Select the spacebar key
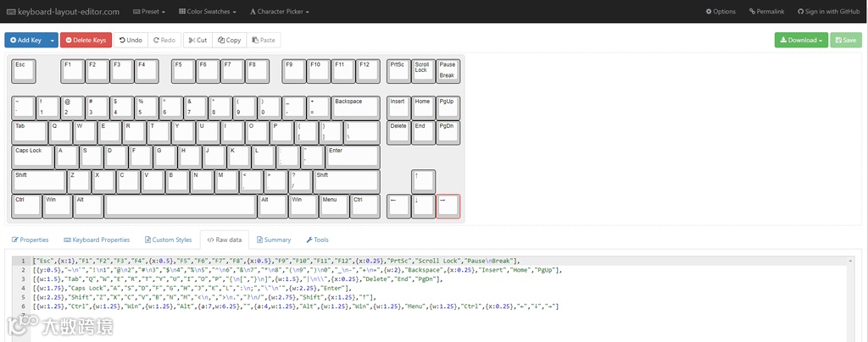 point(181,206)
